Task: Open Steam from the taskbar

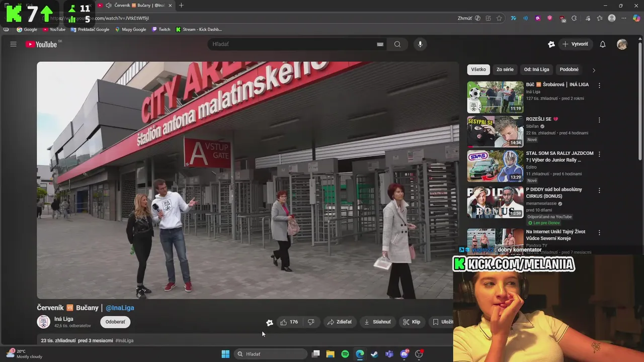Action: 374,354
